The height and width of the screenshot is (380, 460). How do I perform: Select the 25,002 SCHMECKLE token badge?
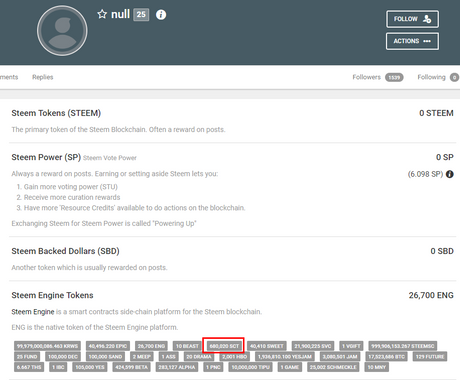(333, 367)
